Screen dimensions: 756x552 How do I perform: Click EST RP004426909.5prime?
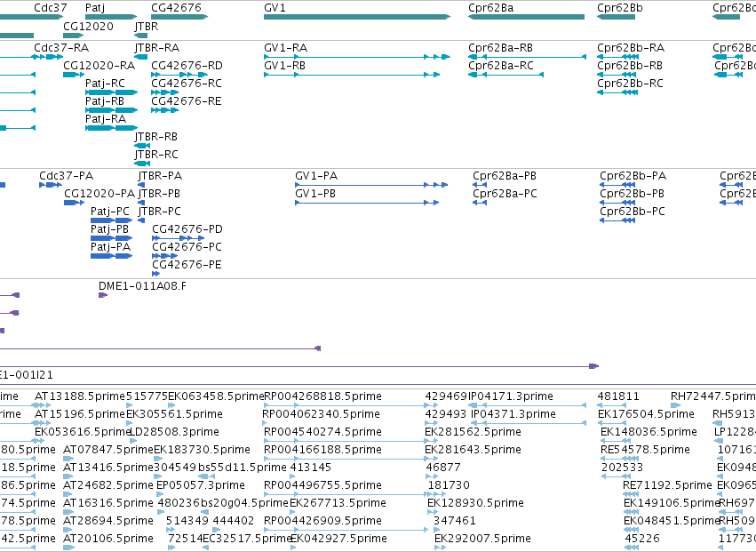(x=322, y=521)
